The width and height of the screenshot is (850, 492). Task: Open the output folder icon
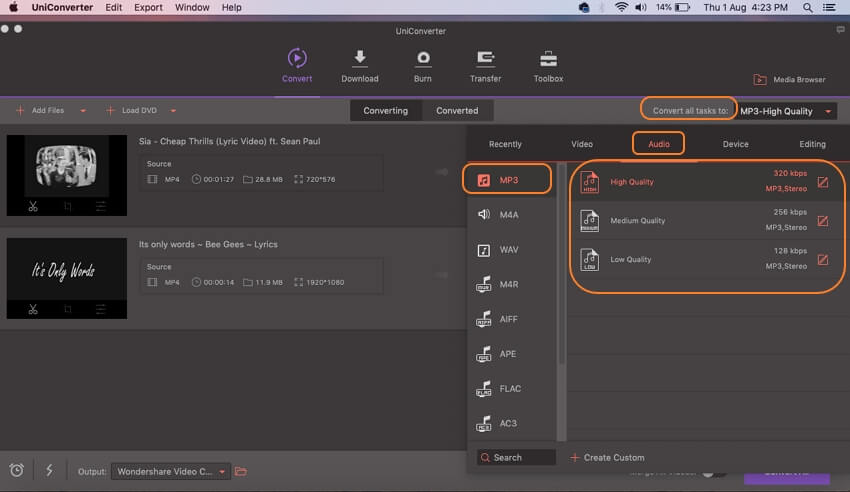(241, 471)
